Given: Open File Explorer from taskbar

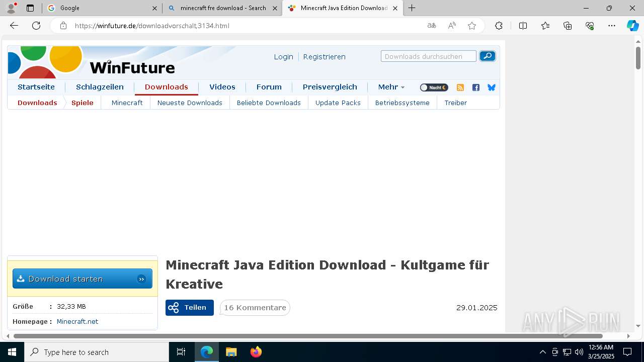Looking at the screenshot, I should 231,352.
